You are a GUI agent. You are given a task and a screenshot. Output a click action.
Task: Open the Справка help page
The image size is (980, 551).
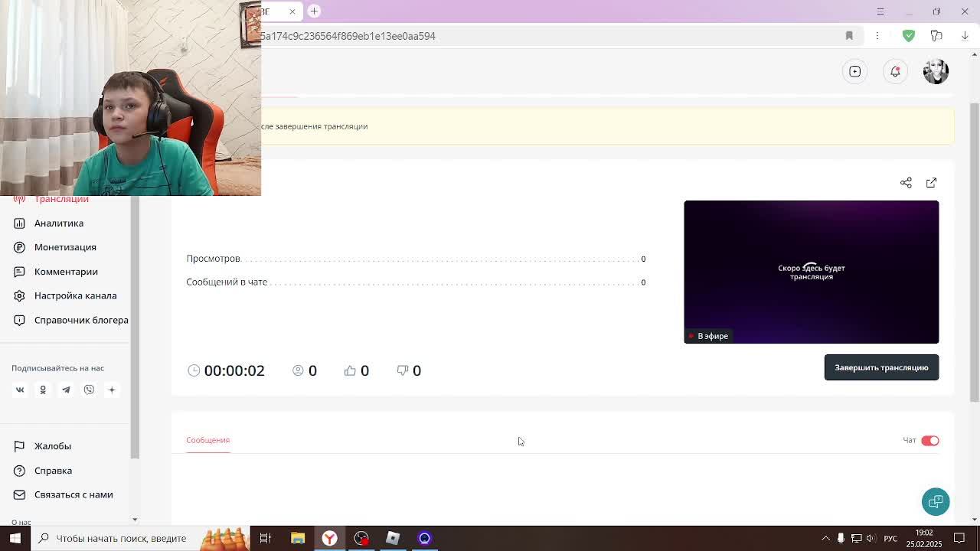tap(53, 471)
